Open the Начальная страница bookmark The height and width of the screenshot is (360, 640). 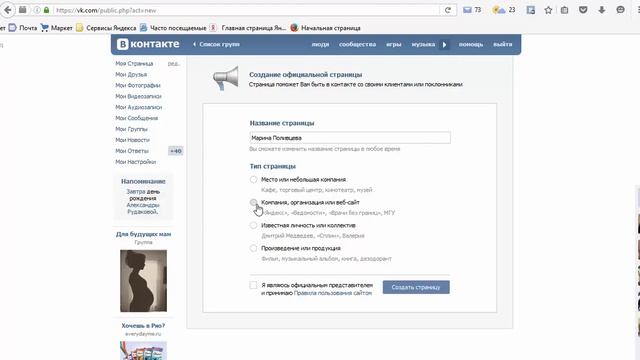[325, 28]
